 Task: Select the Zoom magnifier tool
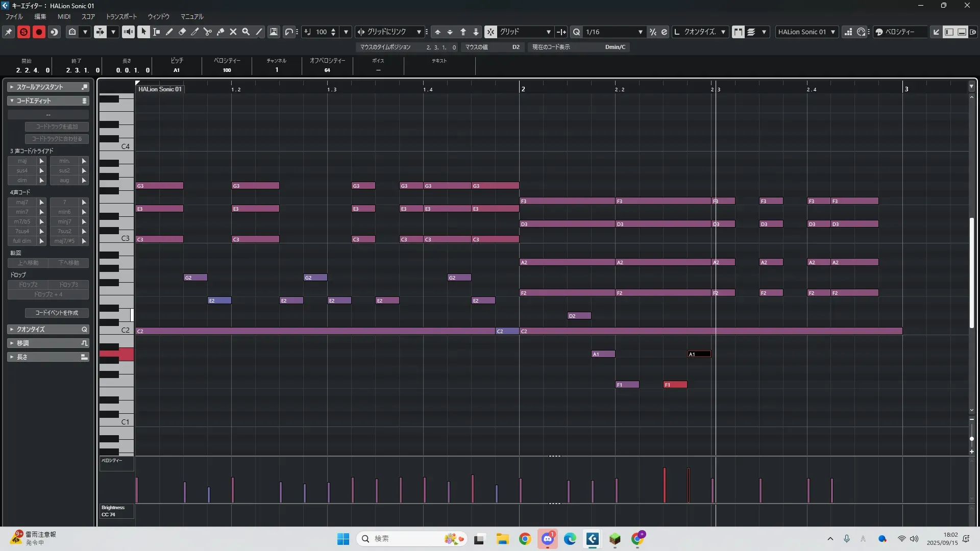[x=246, y=32]
